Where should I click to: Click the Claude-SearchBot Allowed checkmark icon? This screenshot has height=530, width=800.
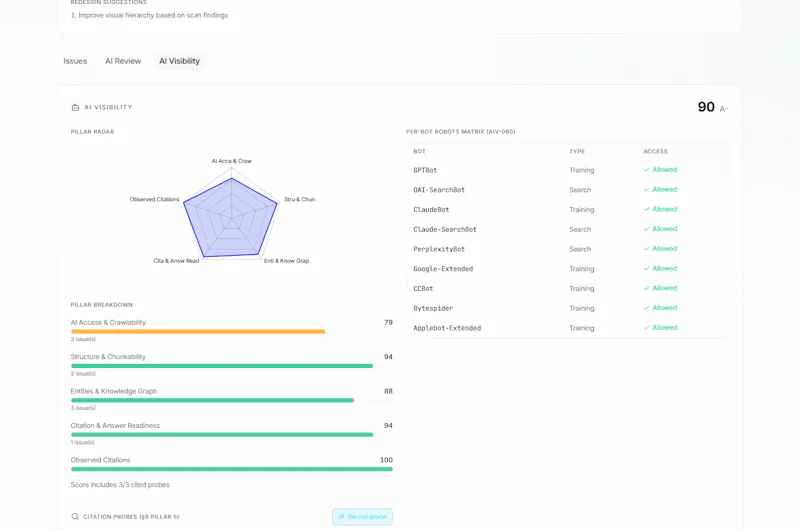(646, 229)
